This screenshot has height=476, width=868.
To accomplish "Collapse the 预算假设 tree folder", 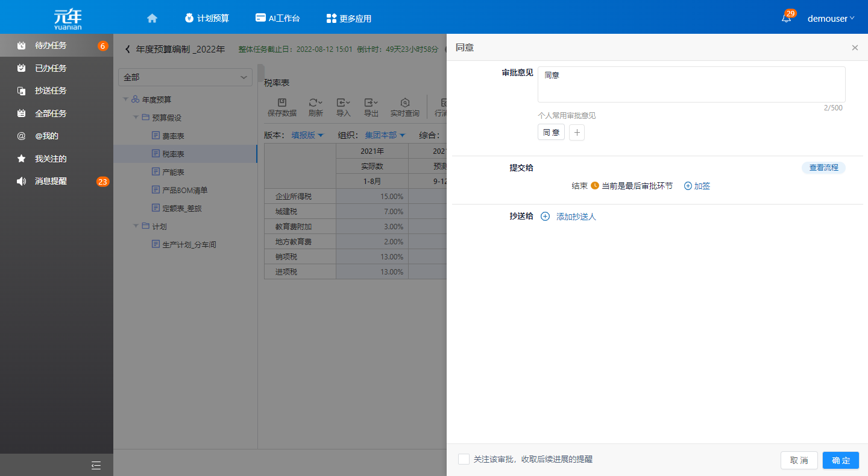I will tap(136, 118).
